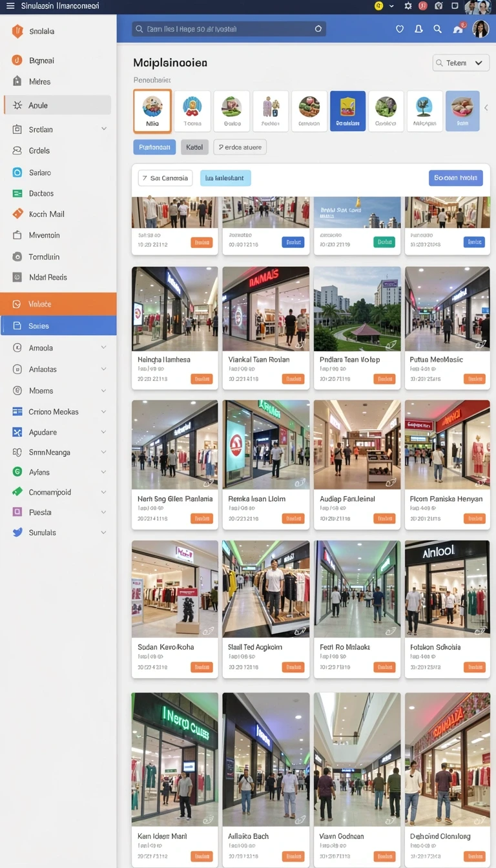The height and width of the screenshot is (868, 496).
Task: Open the Heinqha Ilamhesa mall thumbnail
Action: click(175, 309)
